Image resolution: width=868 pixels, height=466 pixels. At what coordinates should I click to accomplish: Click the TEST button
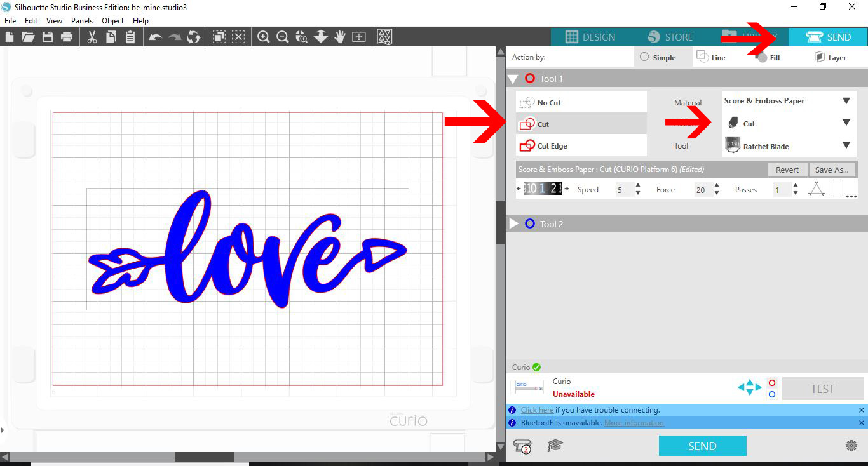pyautogui.click(x=822, y=389)
